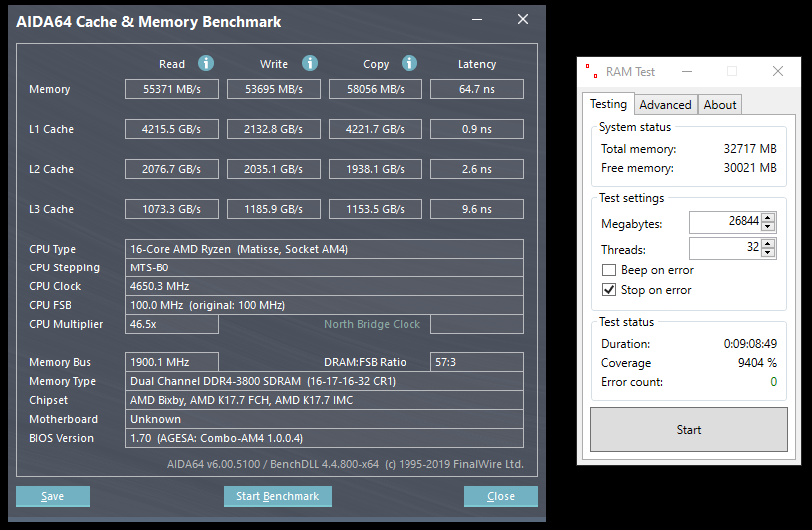Select the L3 Cache Copy 1153.5 GB/s value
The width and height of the screenshot is (812, 530).
(x=376, y=209)
